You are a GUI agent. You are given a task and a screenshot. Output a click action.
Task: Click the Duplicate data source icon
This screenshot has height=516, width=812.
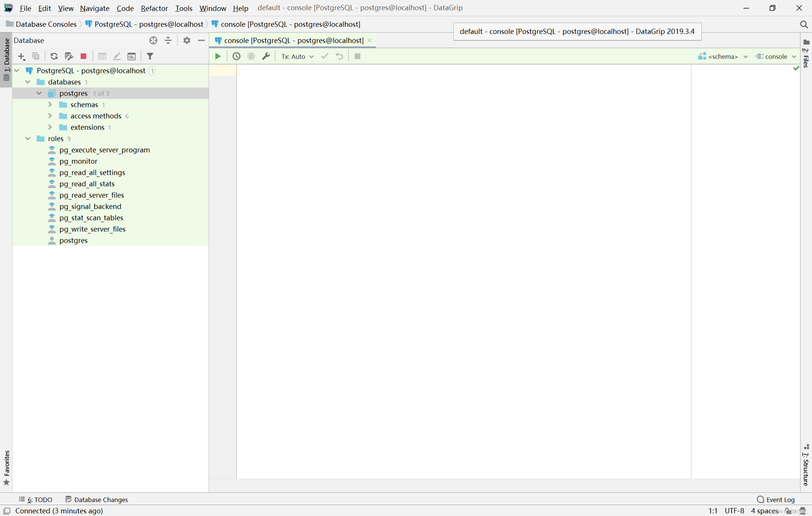(36, 56)
